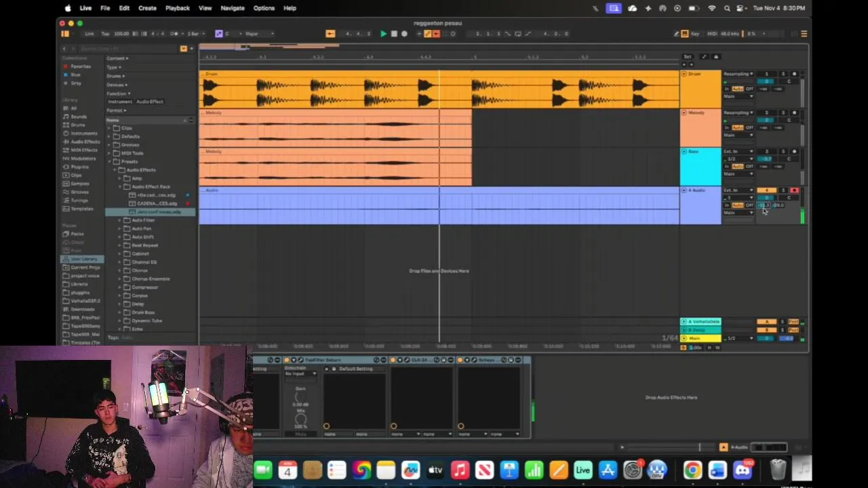The height and width of the screenshot is (488, 868).
Task: Solo the Drum track
Action: point(783,74)
